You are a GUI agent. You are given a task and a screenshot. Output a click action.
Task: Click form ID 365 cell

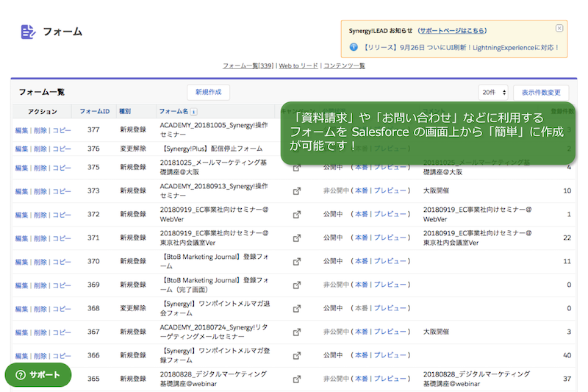(x=93, y=379)
